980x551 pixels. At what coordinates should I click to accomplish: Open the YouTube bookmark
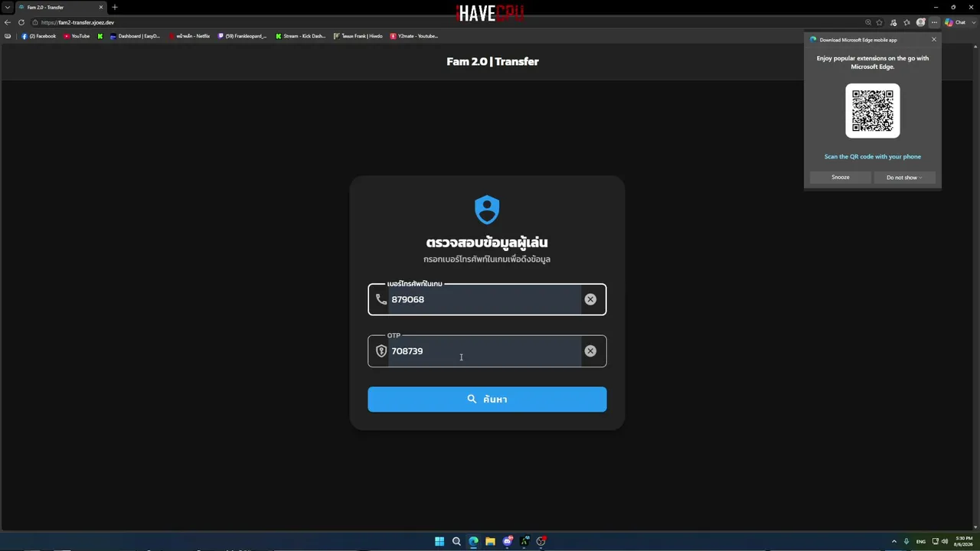click(77, 36)
